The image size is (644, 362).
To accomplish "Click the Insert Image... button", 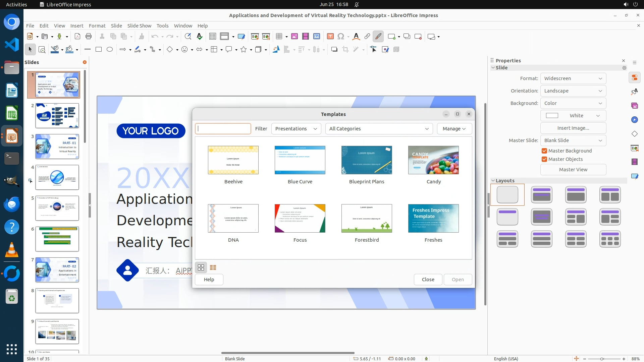I will [573, 128].
